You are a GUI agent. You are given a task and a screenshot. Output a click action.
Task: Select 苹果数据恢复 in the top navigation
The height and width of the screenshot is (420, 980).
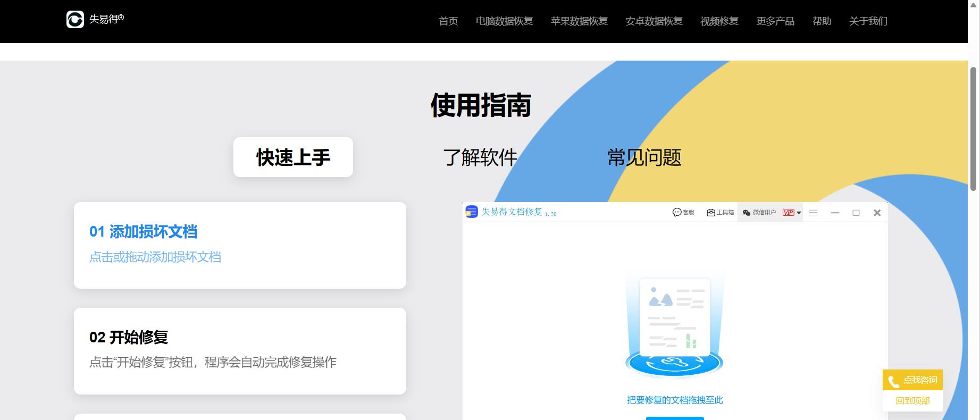coord(579,21)
